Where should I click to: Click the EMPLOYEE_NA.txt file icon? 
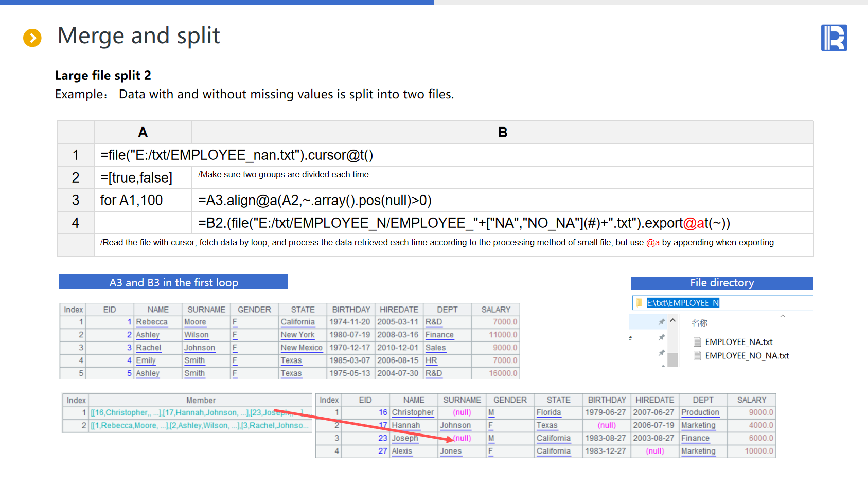click(697, 342)
